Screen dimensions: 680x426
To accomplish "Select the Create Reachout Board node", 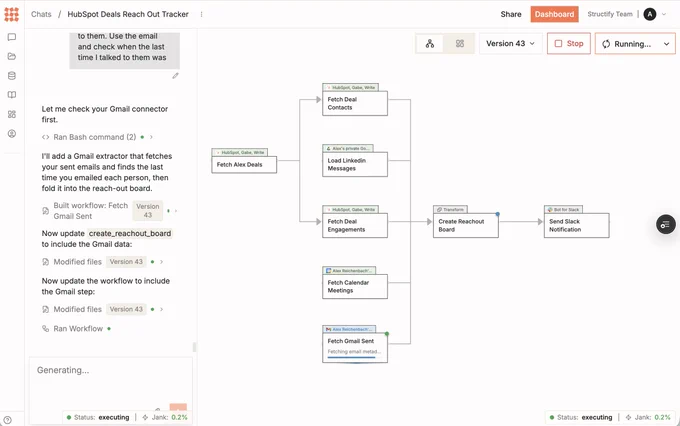I will click(466, 226).
